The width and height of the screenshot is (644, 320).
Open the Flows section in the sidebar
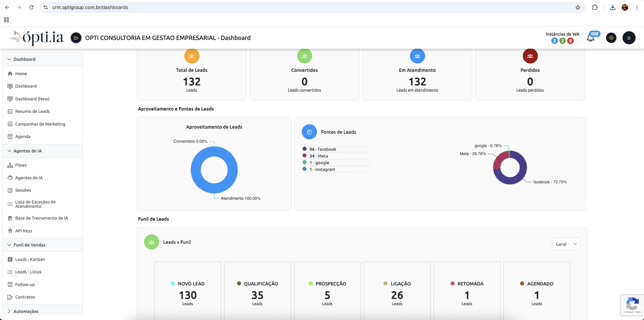(x=21, y=165)
